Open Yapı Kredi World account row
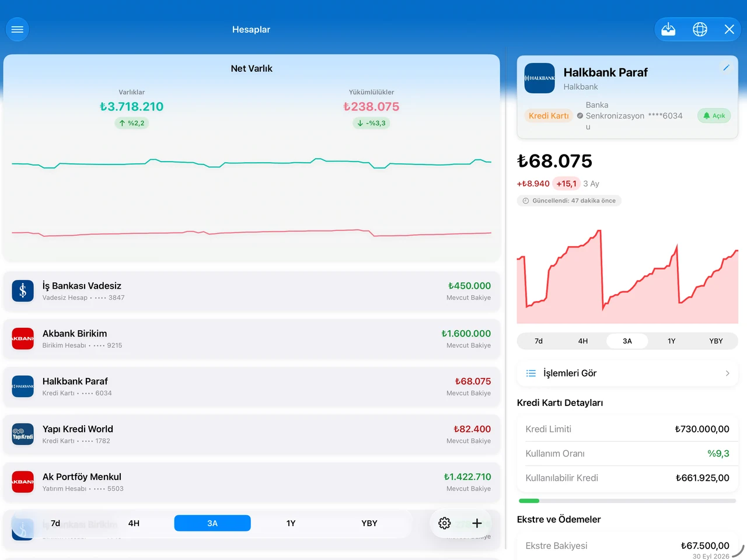The height and width of the screenshot is (560, 747). pos(252,434)
